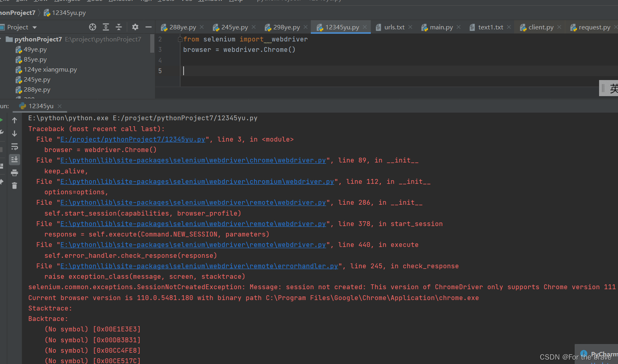Close the urls.txt tab
Screen dimensions: 618x364
(x=410, y=27)
